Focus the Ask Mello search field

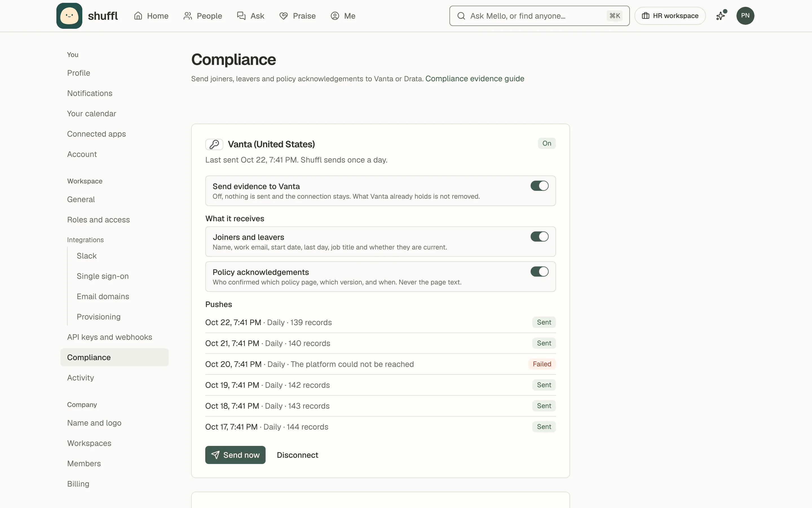coord(539,16)
